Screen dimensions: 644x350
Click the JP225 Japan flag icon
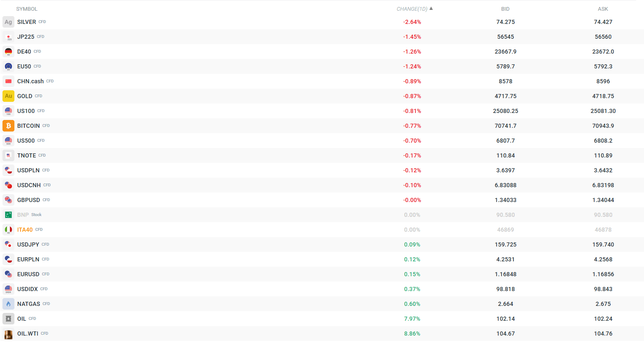click(x=8, y=37)
